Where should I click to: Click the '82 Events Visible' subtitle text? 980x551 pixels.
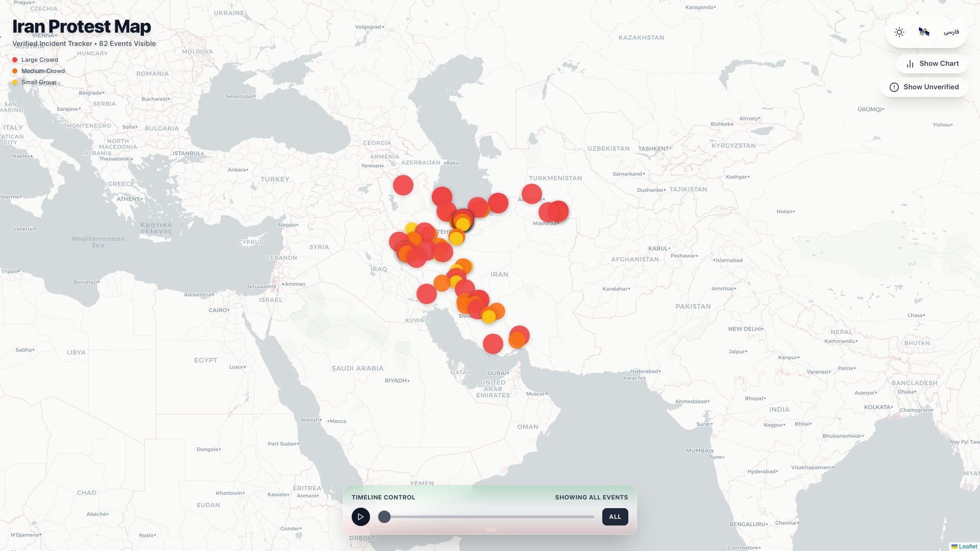point(127,43)
